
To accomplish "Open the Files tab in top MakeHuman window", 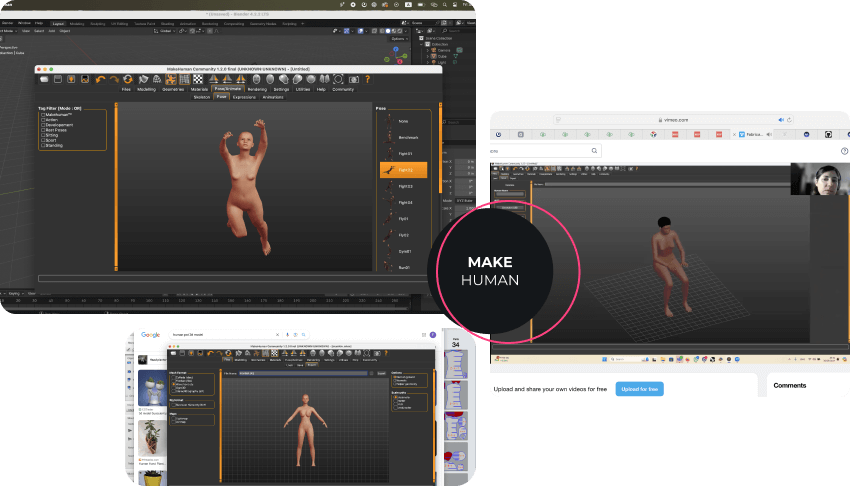I will tap(126, 89).
